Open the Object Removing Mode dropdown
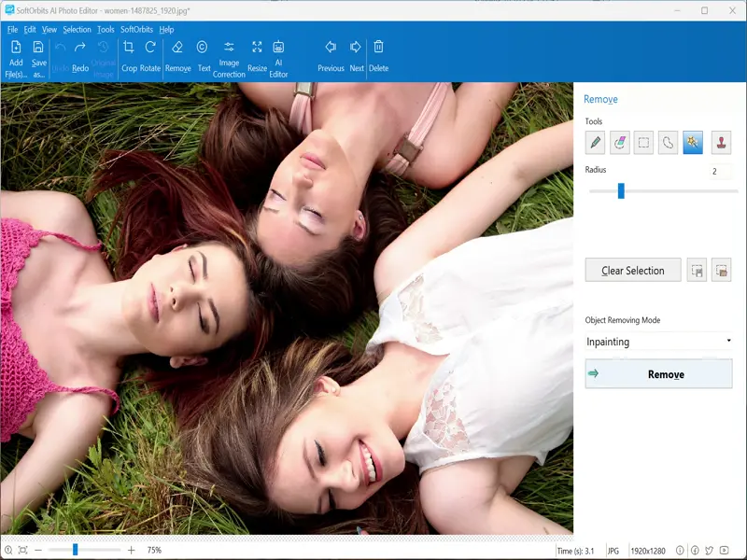 (659, 342)
